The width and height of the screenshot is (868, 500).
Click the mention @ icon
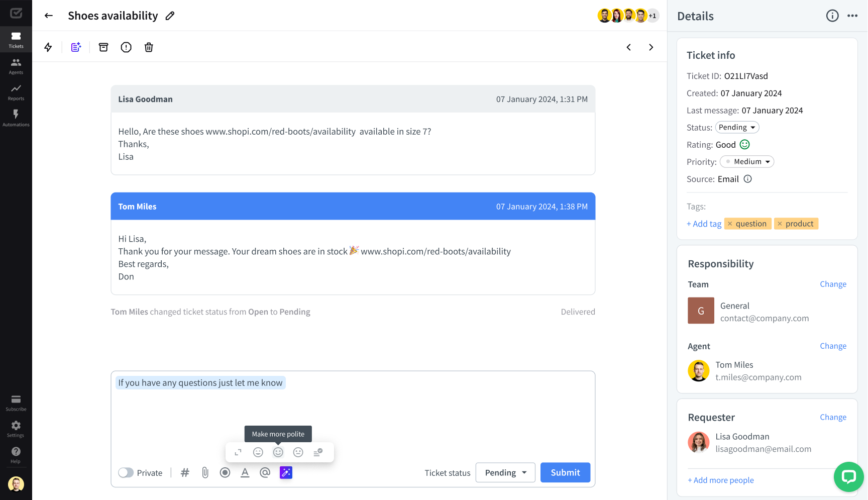265,472
